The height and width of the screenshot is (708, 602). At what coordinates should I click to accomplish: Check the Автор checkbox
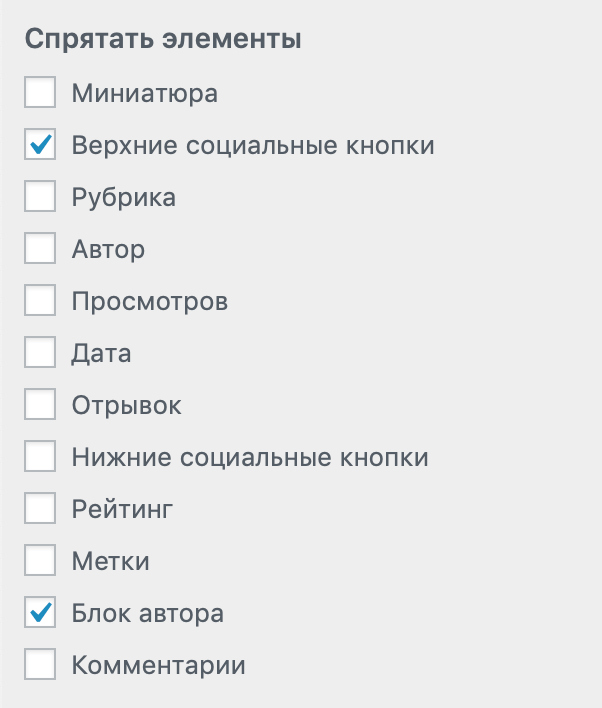[x=40, y=250]
